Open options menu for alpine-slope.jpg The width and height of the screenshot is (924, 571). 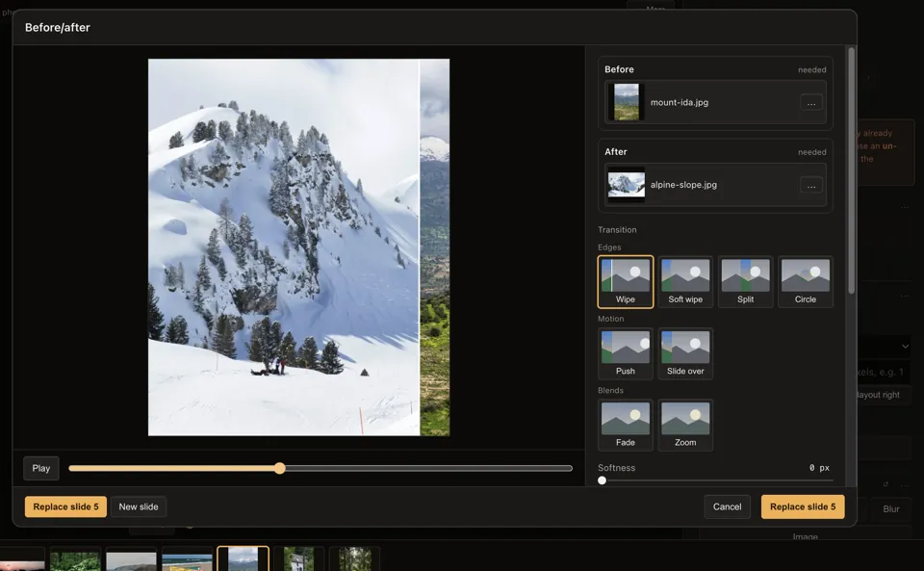point(811,185)
